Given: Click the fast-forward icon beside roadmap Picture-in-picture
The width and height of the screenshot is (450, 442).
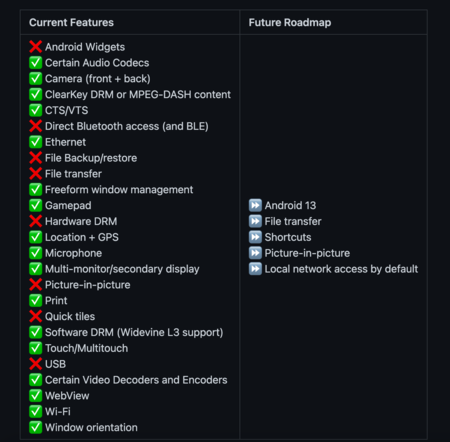Looking at the screenshot, I should click(255, 253).
